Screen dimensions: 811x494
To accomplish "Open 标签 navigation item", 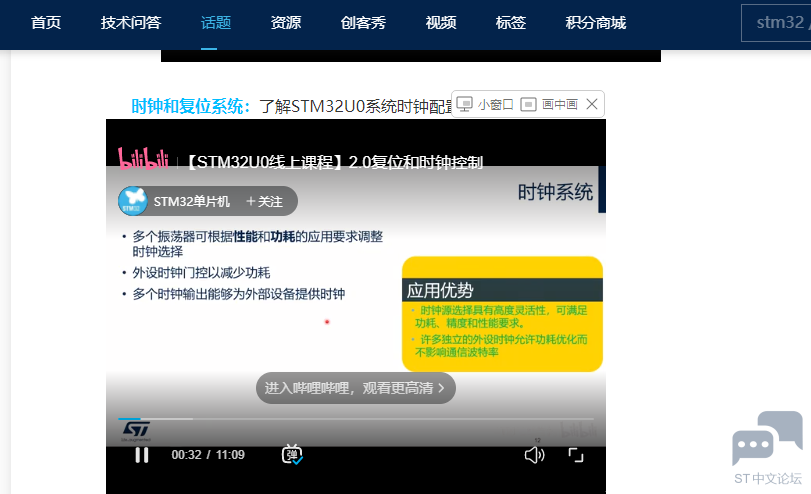I will (511, 23).
